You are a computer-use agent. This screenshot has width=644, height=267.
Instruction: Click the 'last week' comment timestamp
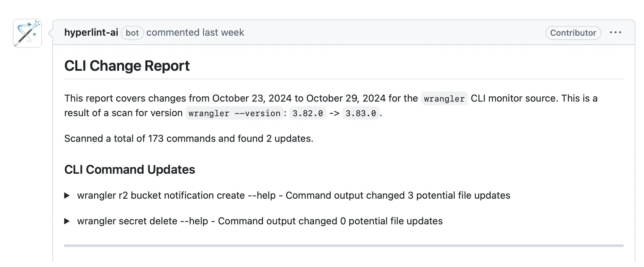tap(223, 33)
